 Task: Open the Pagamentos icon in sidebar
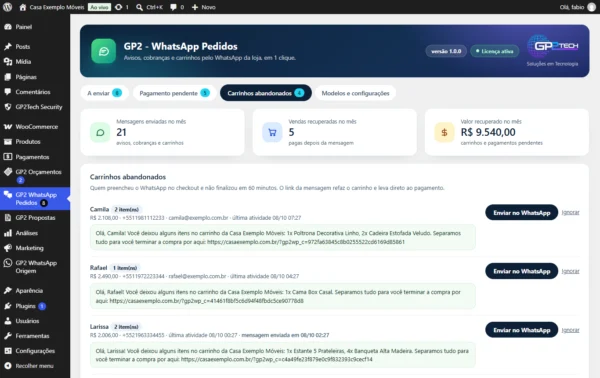click(8, 157)
